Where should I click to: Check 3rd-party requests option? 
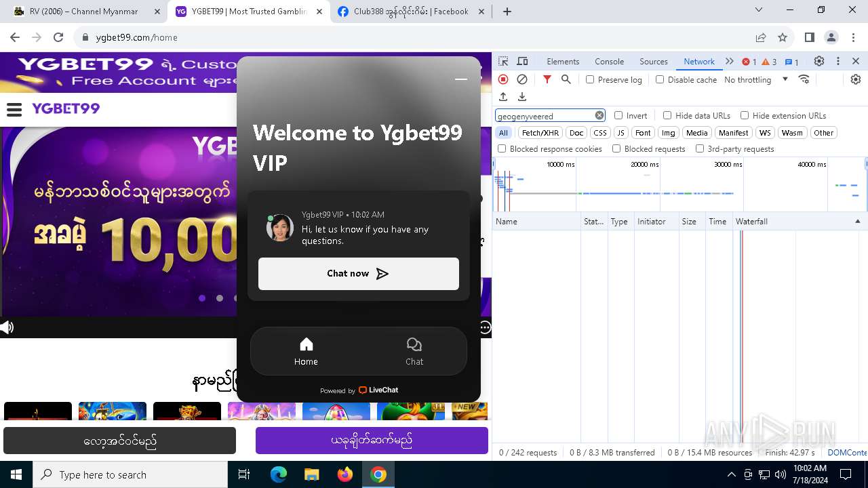click(x=700, y=148)
